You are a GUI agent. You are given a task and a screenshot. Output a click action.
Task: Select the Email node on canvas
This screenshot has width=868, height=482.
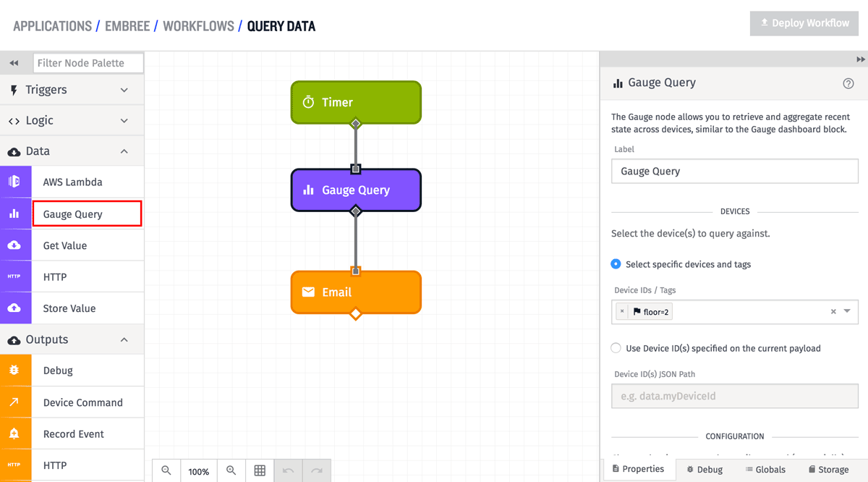356,292
